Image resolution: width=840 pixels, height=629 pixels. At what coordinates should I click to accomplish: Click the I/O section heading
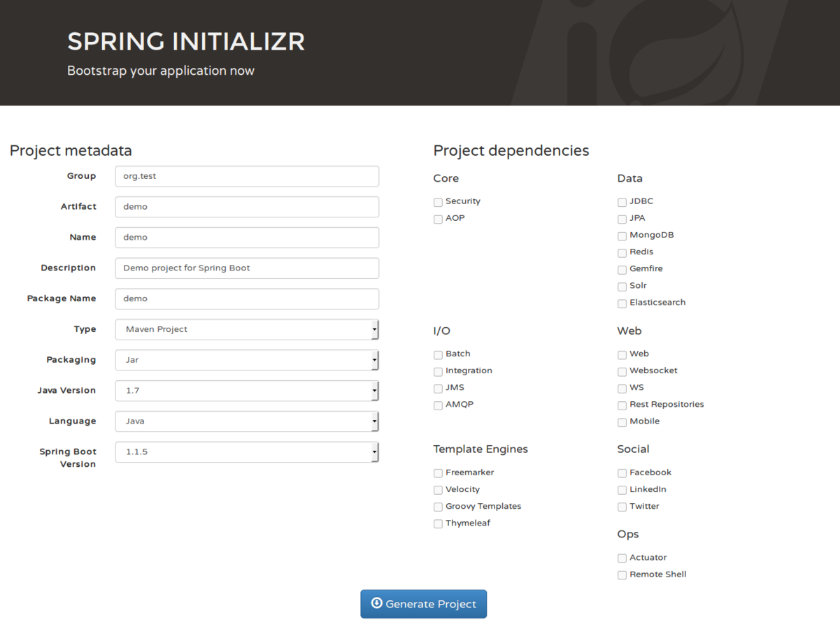pyautogui.click(x=442, y=331)
